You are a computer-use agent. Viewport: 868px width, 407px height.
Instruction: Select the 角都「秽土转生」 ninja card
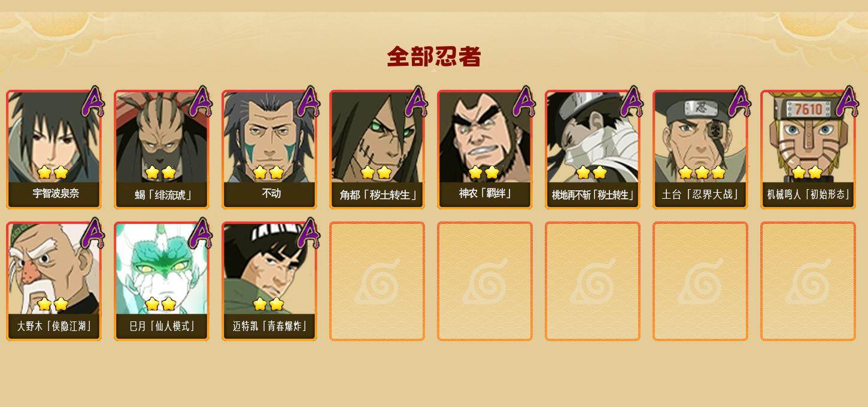[x=377, y=149]
